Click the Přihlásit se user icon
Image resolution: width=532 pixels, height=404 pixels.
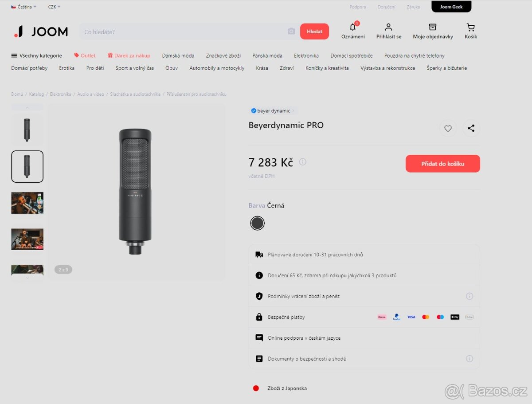point(389,27)
